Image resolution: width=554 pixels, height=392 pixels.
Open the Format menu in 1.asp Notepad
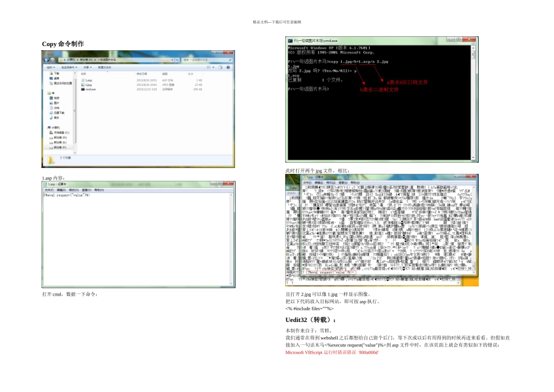74,190
